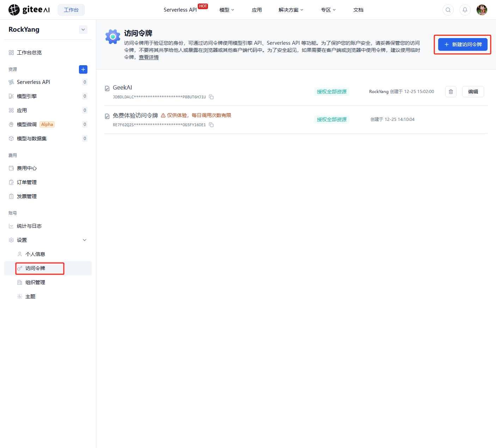Click the 个人信息 person icon
This screenshot has height=448, width=496.
(x=20, y=254)
